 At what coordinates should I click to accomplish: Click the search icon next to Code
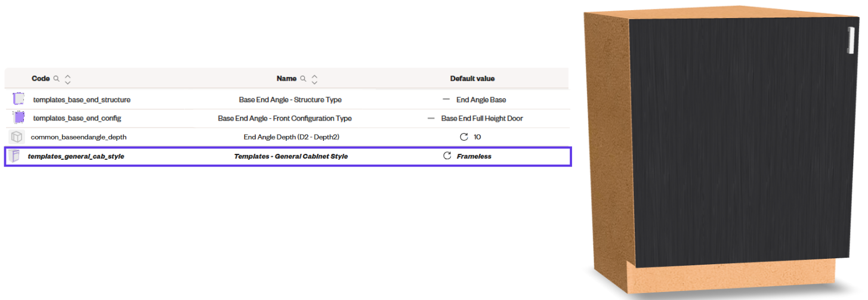(x=57, y=79)
